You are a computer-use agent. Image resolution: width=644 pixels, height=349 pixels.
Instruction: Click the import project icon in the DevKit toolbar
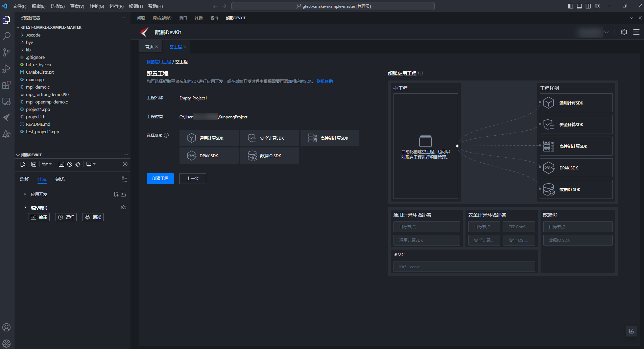[x=34, y=164]
